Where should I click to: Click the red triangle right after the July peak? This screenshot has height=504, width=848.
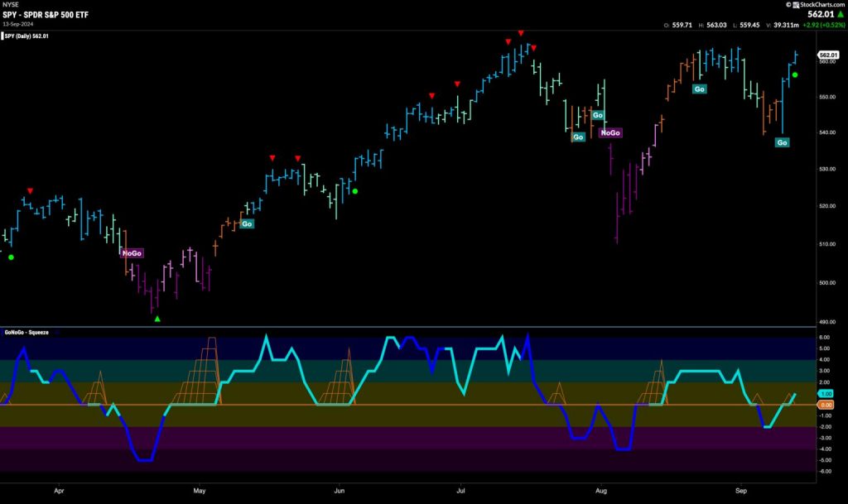click(534, 49)
